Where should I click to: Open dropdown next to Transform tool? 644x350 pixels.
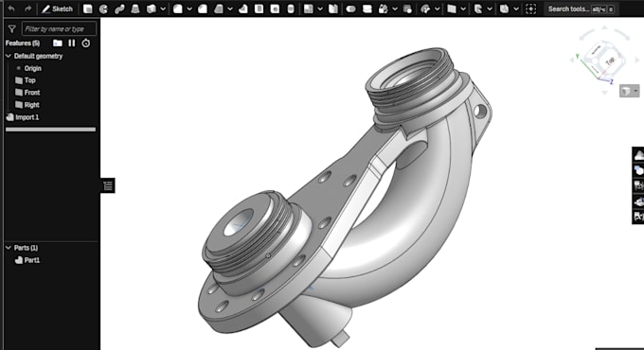(x=395, y=9)
